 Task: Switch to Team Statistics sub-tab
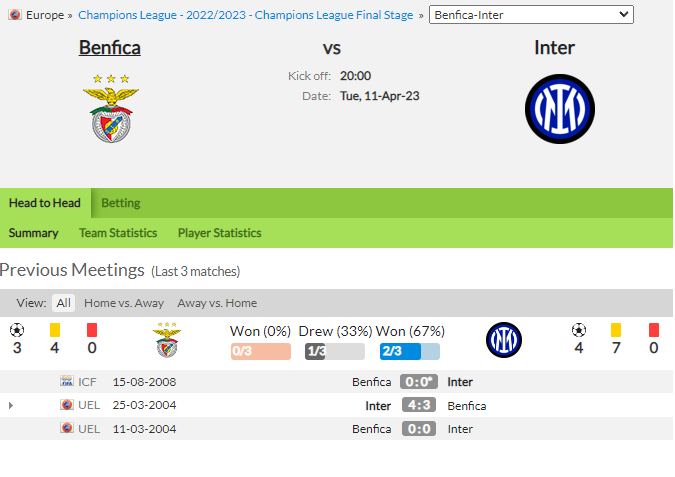[x=118, y=233]
